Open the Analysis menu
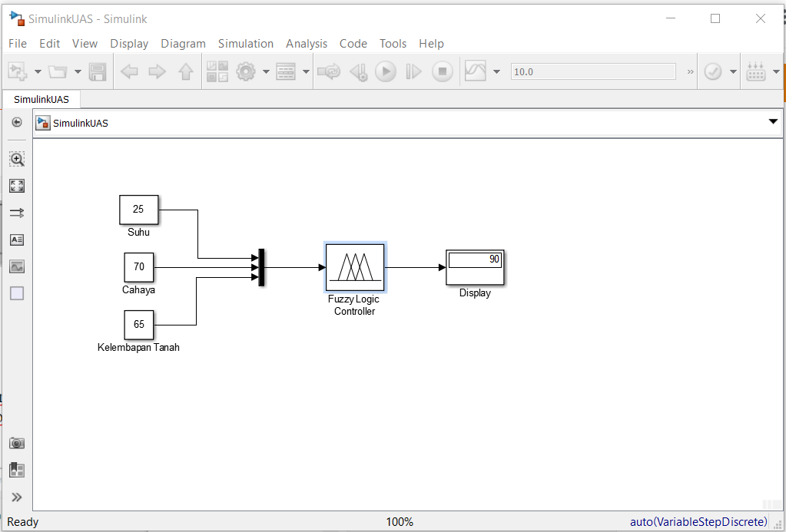 tap(307, 44)
